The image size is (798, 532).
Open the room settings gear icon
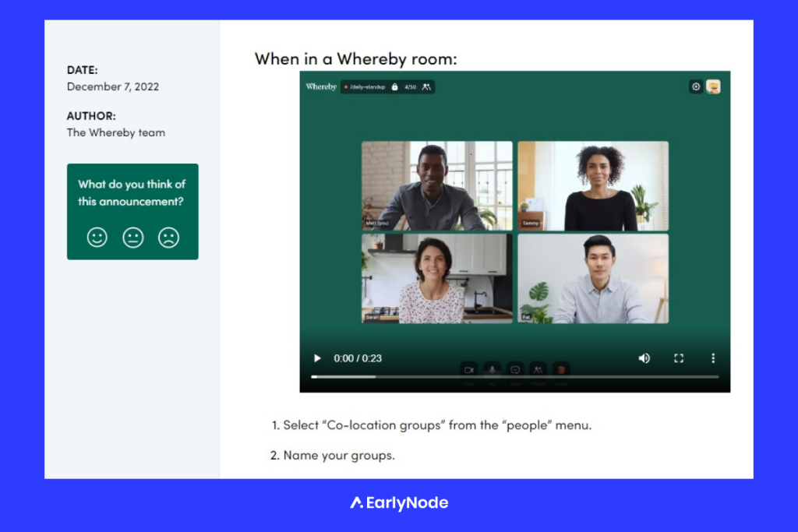click(696, 87)
